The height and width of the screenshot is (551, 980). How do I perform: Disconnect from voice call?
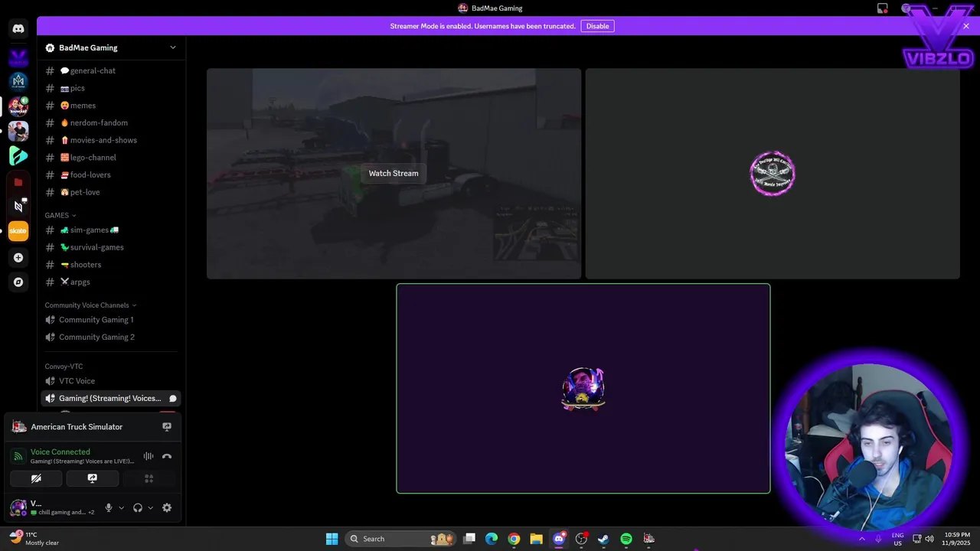[167, 456]
